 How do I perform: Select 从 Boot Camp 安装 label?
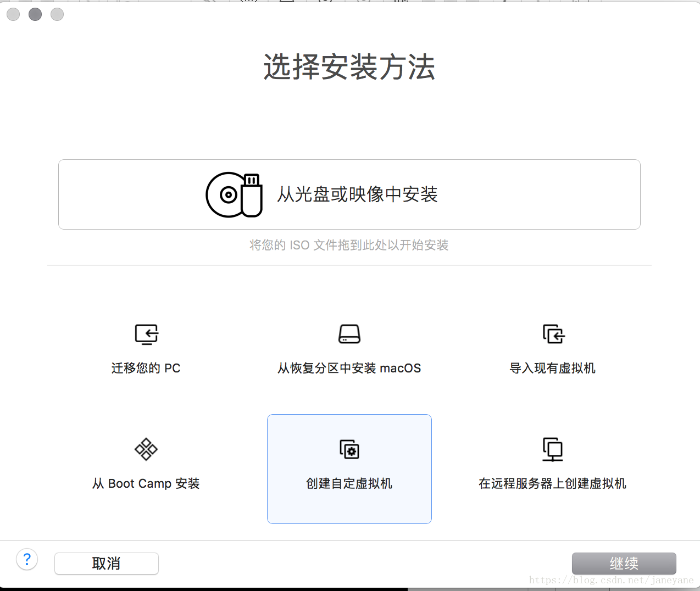coord(146,483)
